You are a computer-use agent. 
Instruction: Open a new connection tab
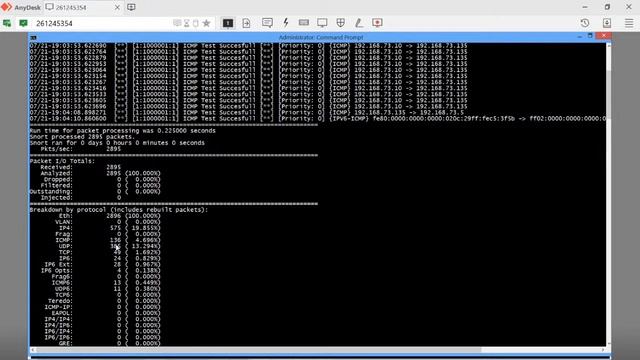(131, 7)
